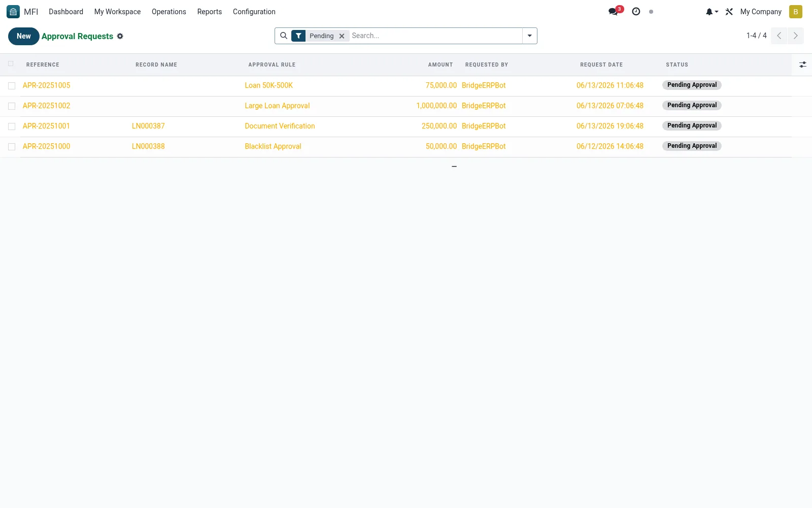Expand the search options dropdown arrow
The image size is (812, 508).
(529, 36)
